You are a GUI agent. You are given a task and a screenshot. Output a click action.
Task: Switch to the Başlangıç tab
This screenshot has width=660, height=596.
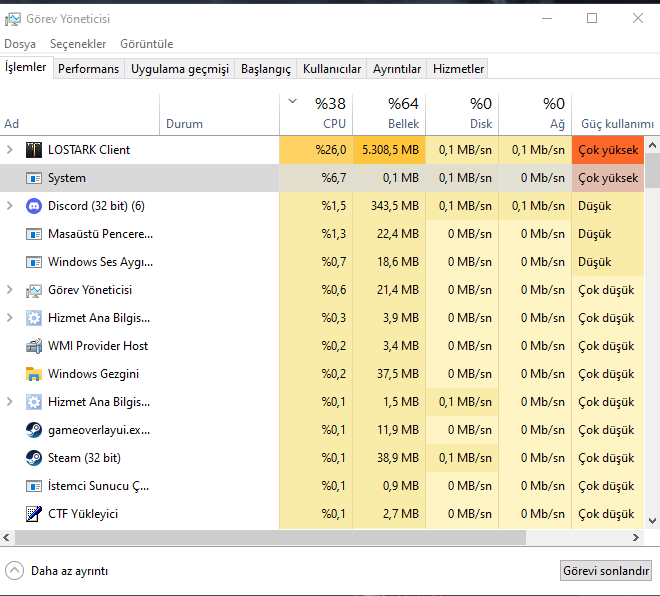point(266,69)
